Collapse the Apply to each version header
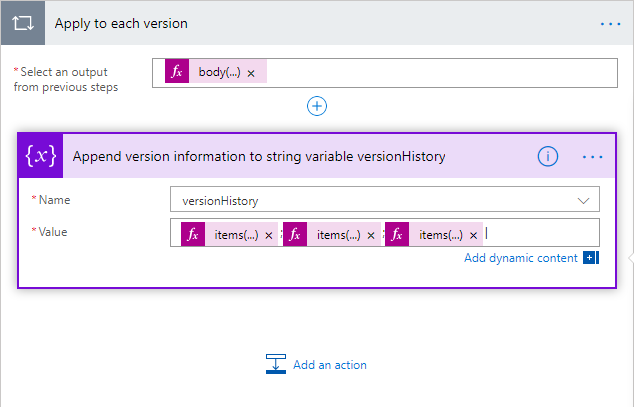Screen dimensions: 634x407 pyautogui.click(x=300, y=23)
